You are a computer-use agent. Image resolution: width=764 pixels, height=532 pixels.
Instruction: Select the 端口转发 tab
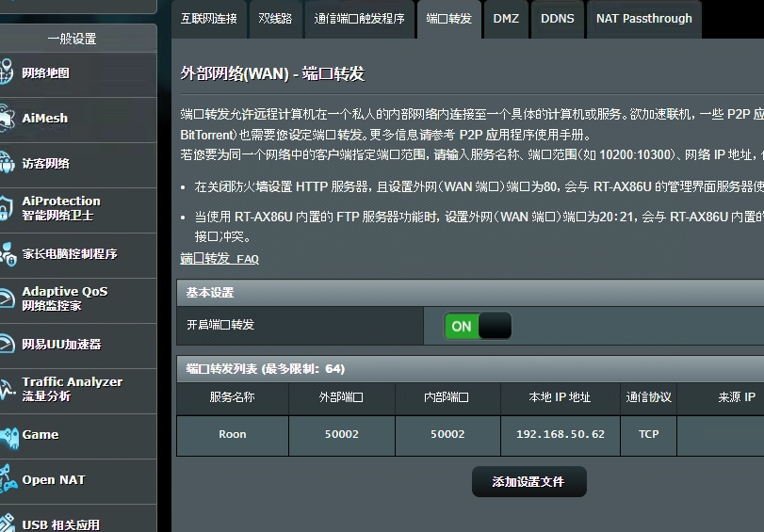click(449, 19)
